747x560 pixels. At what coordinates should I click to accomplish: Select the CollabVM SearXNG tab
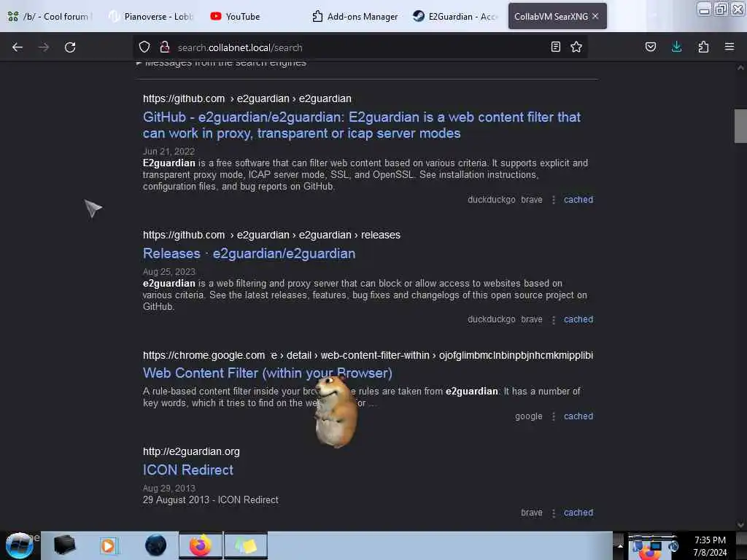tap(551, 16)
